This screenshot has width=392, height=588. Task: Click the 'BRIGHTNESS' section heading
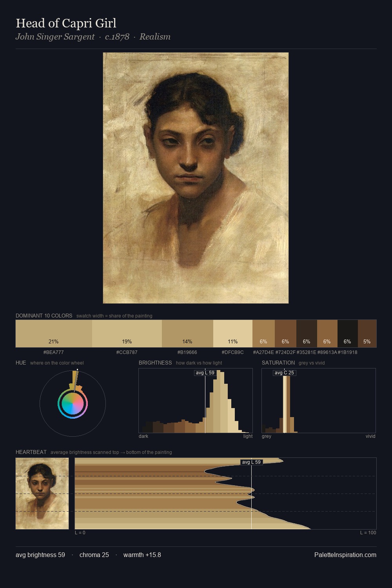click(x=155, y=363)
